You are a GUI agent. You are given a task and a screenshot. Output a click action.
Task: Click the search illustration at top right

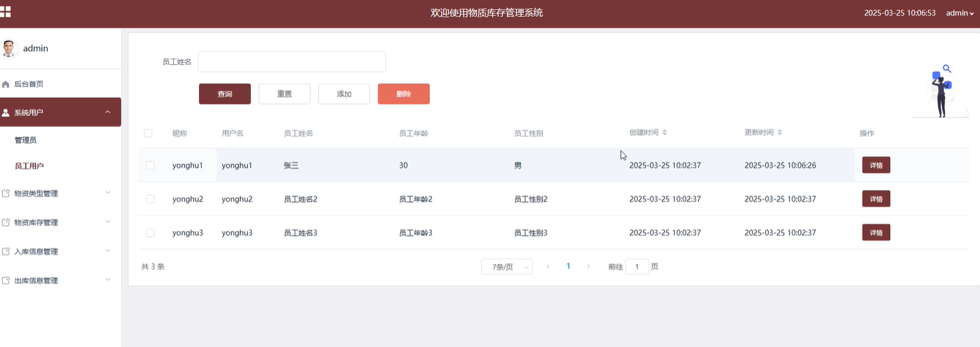tap(941, 90)
